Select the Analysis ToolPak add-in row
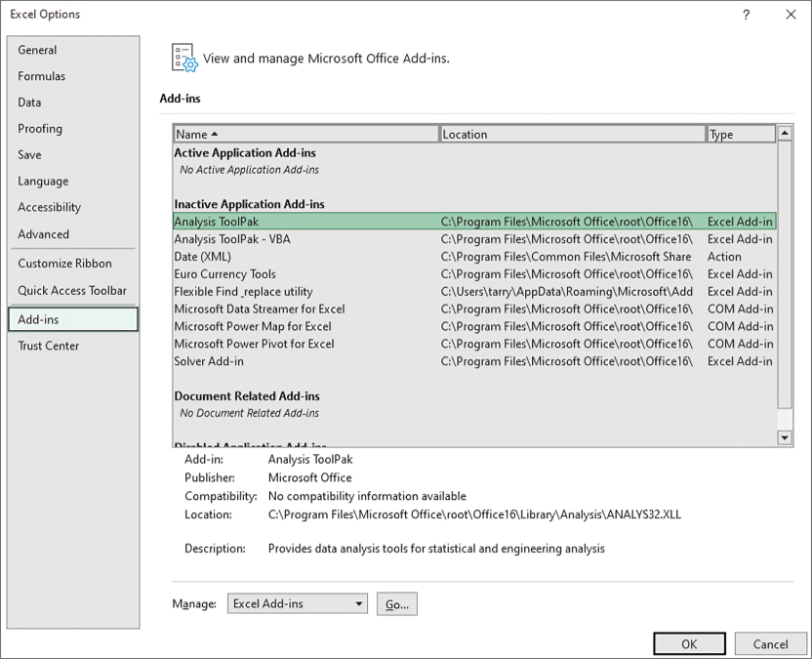 474,222
